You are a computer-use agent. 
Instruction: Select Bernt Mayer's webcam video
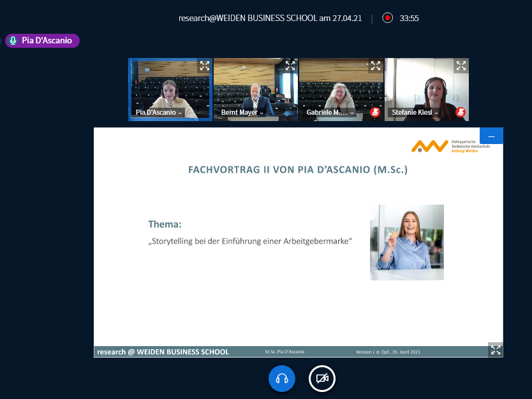(x=256, y=89)
